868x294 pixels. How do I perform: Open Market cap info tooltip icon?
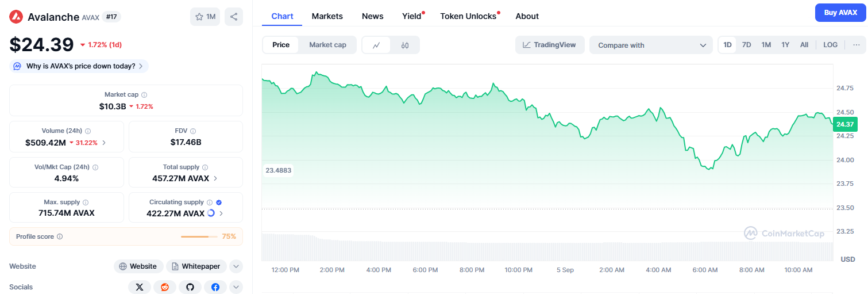click(144, 94)
